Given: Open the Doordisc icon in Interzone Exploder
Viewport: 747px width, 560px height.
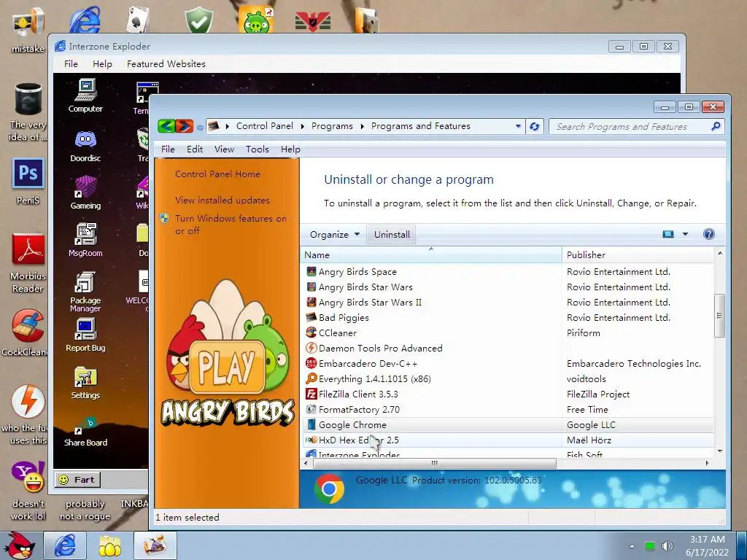Looking at the screenshot, I should point(86,147).
